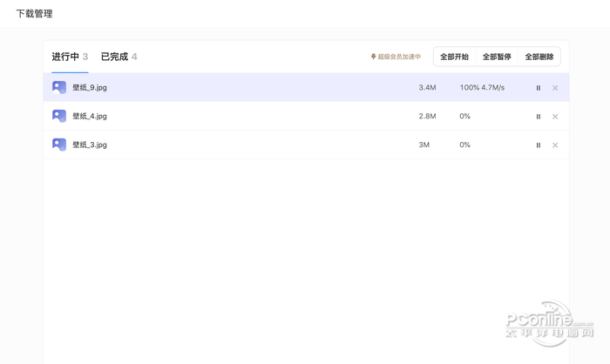Remove 壁纸_4.jpg from the download list
The height and width of the screenshot is (364, 610).
555,117
